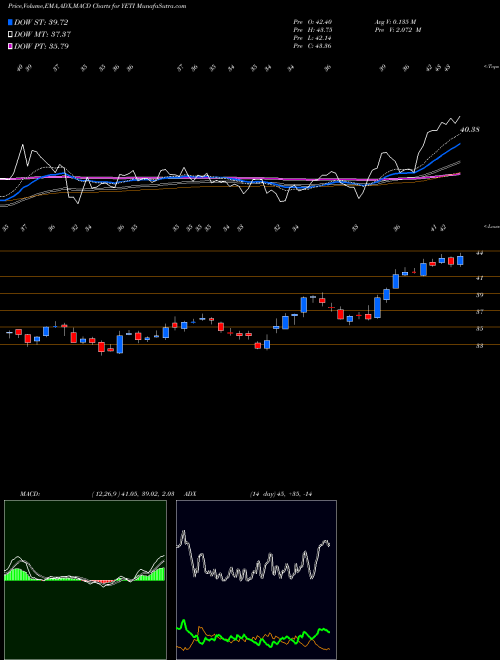Click the 33 price axis label
Image resolution: width=500 pixels, height=660 pixels.
click(x=479, y=346)
